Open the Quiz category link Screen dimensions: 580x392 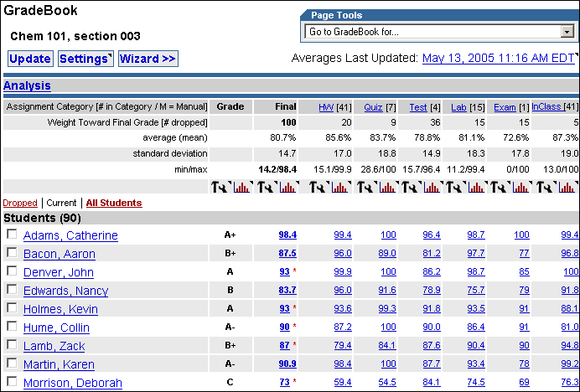[373, 107]
